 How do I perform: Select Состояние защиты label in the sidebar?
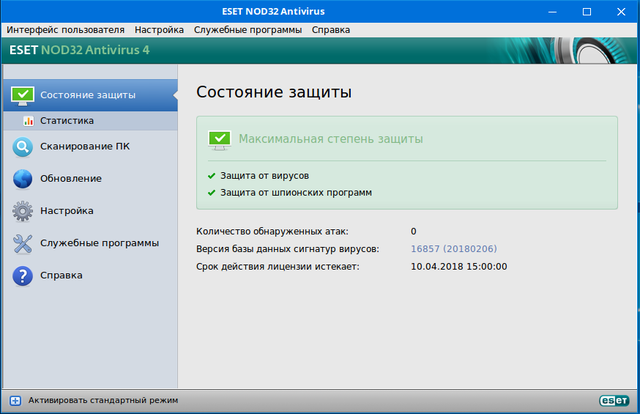point(88,95)
